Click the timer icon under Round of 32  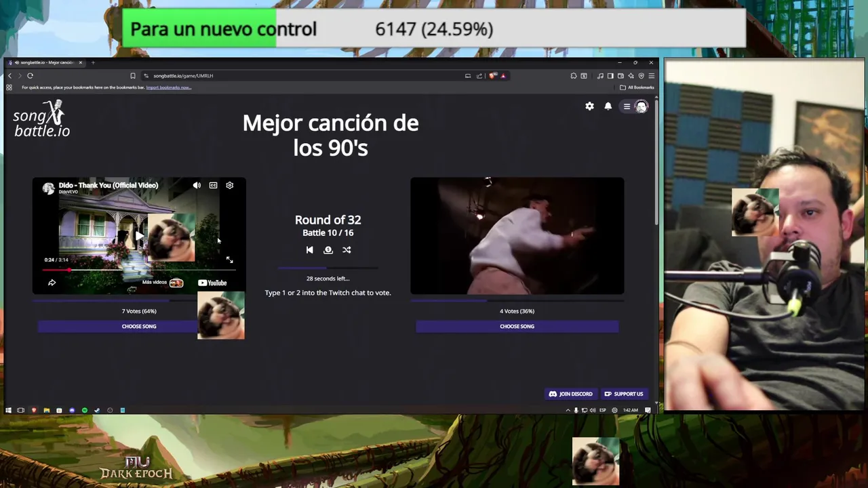(x=328, y=250)
